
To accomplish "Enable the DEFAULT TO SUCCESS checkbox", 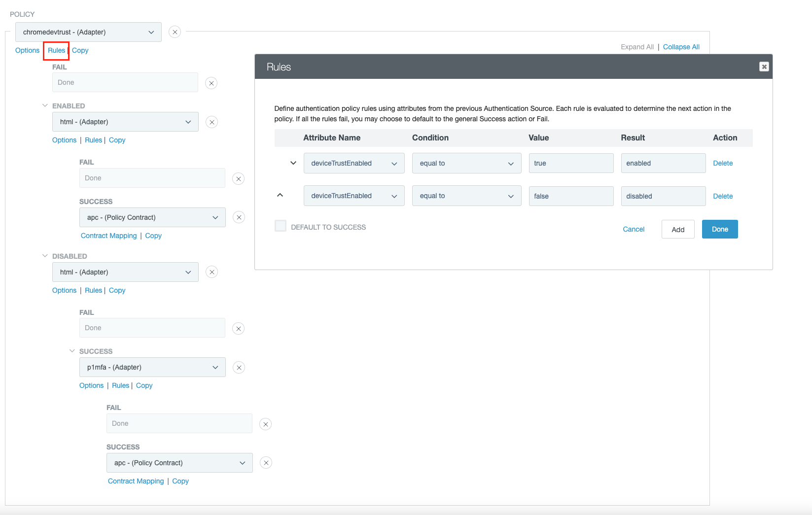I will pos(280,225).
